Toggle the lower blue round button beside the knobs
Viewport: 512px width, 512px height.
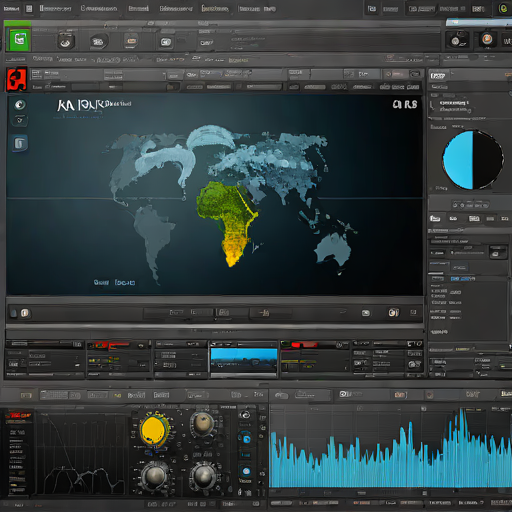point(246,471)
